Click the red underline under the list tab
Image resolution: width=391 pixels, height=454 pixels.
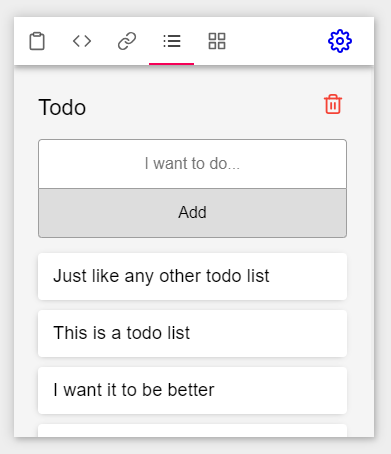click(171, 64)
